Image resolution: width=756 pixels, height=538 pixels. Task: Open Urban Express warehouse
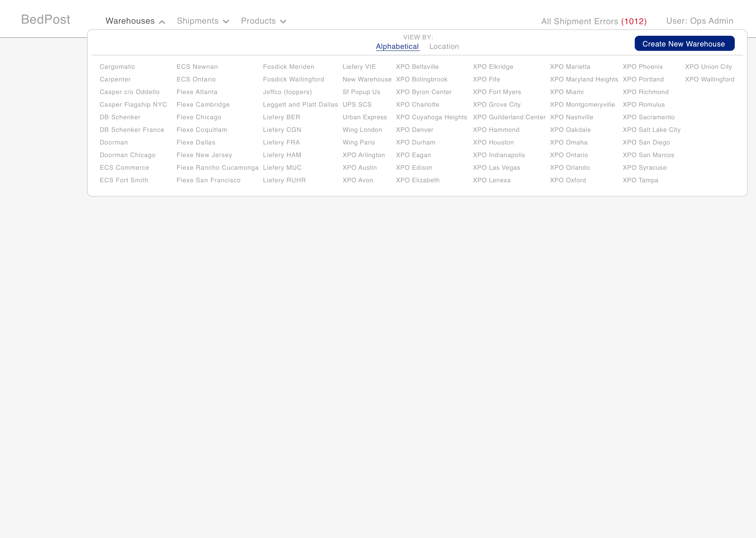point(364,117)
